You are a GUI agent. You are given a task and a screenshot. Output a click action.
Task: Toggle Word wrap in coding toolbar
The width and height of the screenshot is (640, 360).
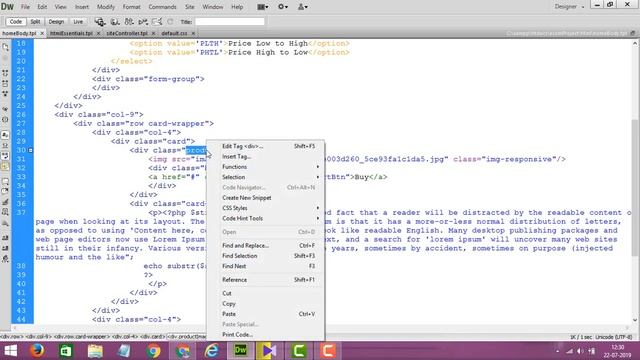coord(5,156)
